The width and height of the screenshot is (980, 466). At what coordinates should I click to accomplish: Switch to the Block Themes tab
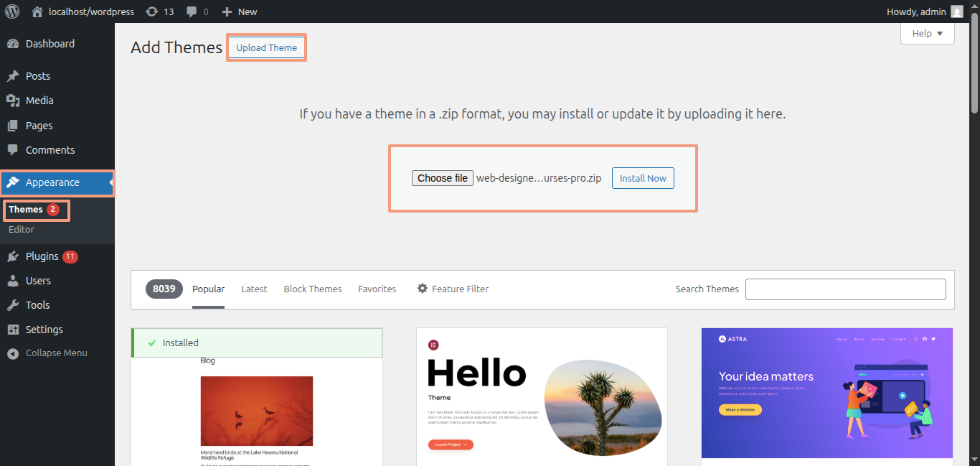pyautogui.click(x=313, y=289)
